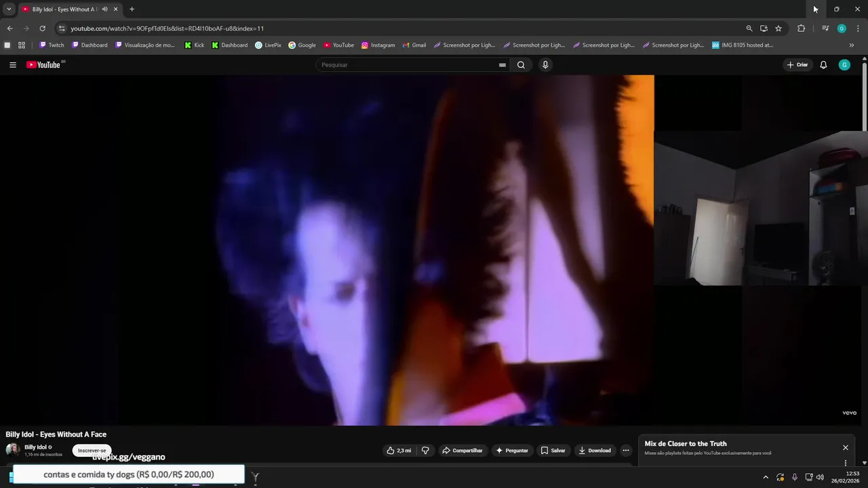Zoom icon in the address bar

(x=749, y=28)
